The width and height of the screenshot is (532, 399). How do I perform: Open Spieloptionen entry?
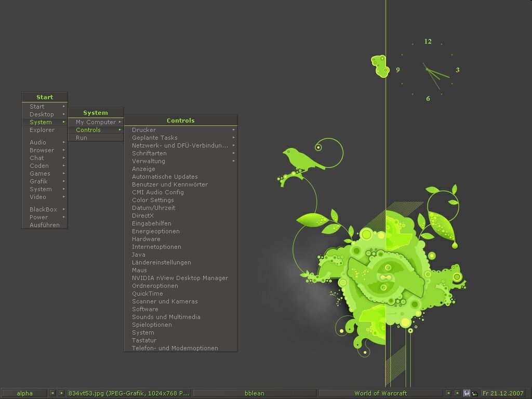[x=180, y=325]
